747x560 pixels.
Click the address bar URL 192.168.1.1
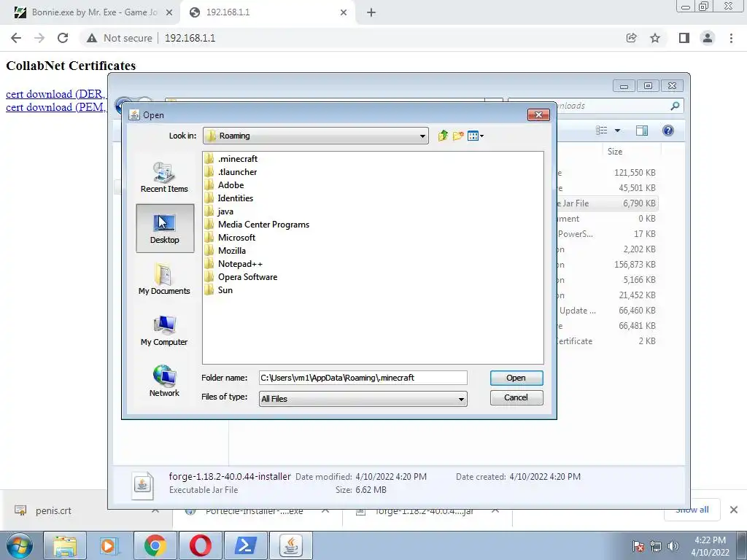(x=190, y=38)
